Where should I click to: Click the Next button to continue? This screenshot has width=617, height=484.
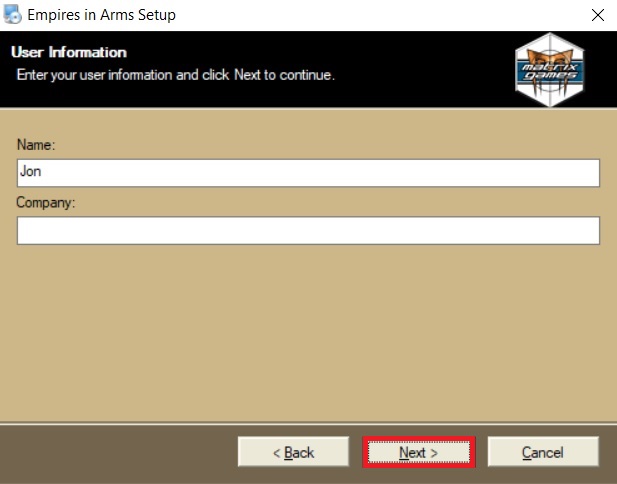pos(419,452)
